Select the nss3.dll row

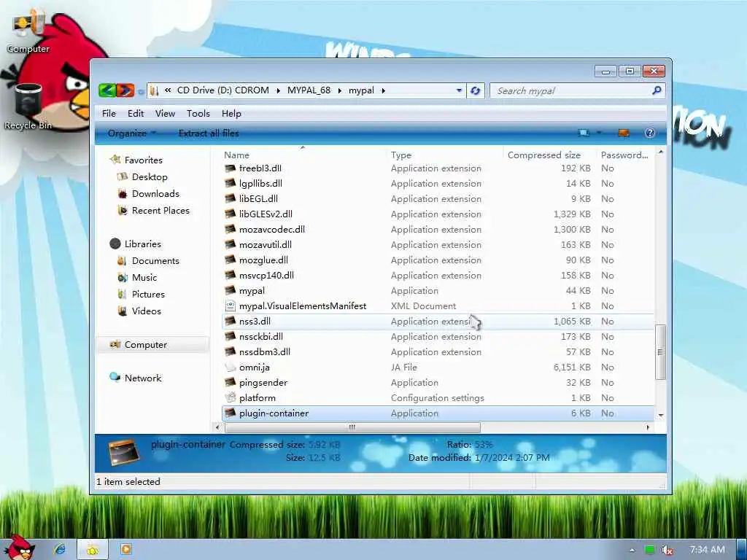[x=438, y=322]
